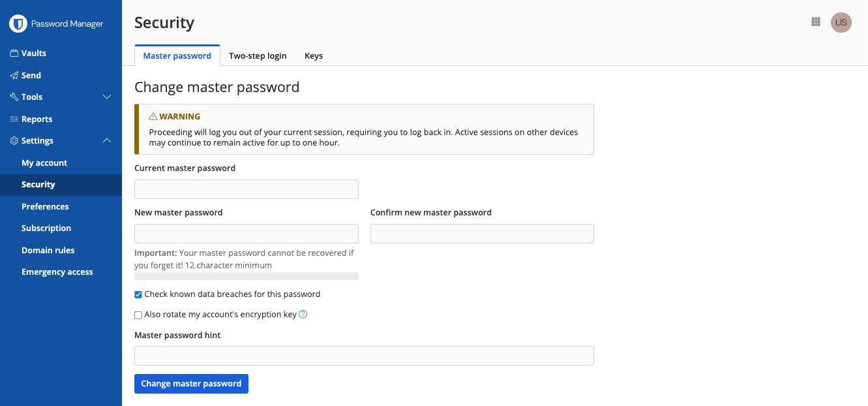The image size is (868, 406).
Task: Open Emergency access settings
Action: pyautogui.click(x=57, y=272)
